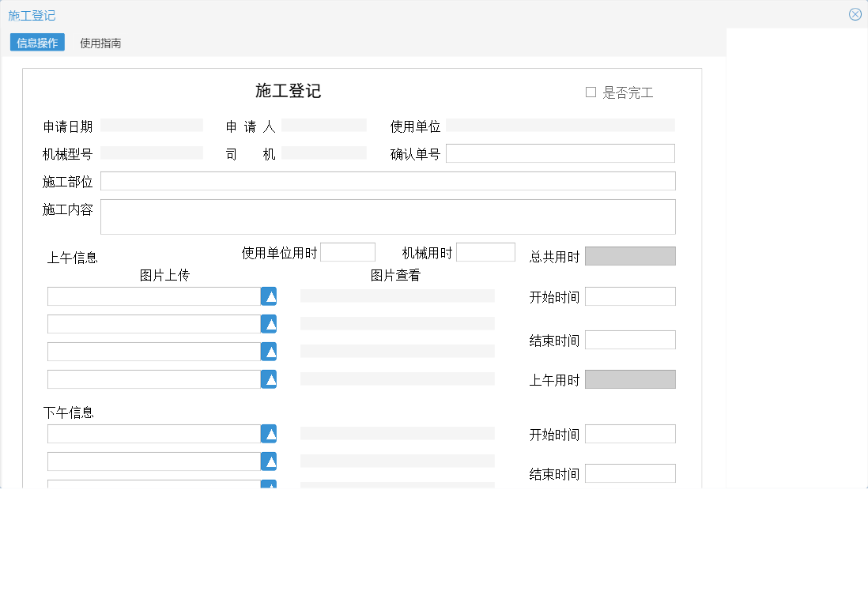
Task: Click the close icon of 施工登记 window
Action: click(x=855, y=13)
